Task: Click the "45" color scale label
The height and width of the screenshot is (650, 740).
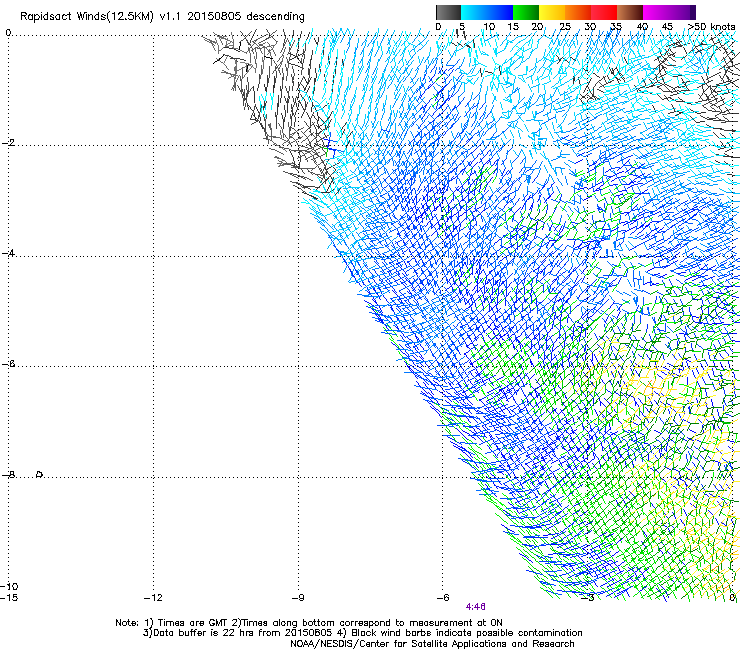Action: click(667, 27)
